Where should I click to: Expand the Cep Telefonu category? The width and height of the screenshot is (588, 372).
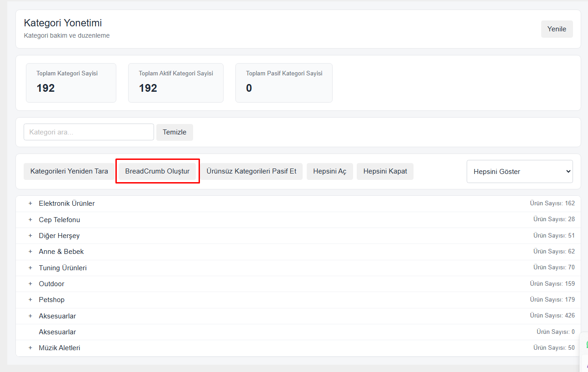tap(30, 220)
